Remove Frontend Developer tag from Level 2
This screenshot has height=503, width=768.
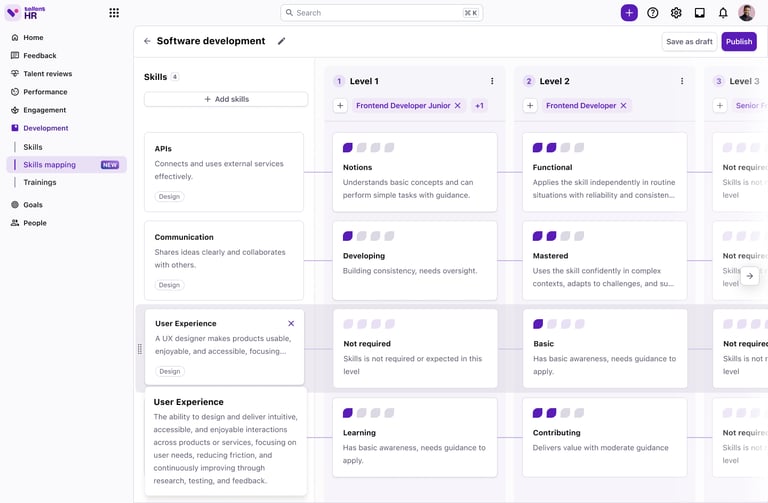point(624,105)
